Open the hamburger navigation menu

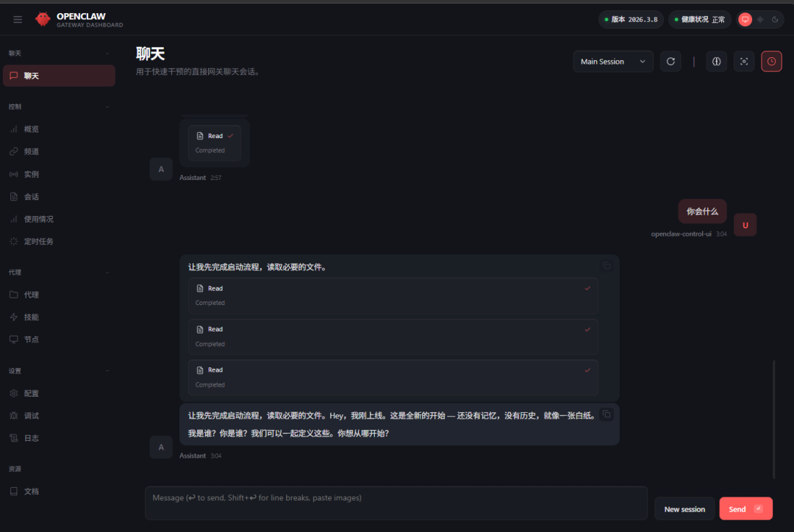[x=18, y=20]
